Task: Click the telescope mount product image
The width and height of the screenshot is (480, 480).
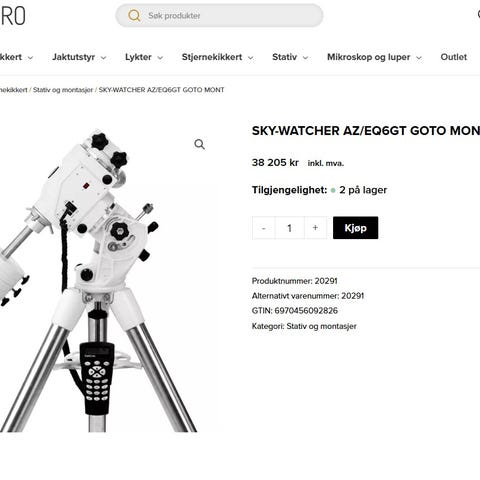Action: pos(98,280)
